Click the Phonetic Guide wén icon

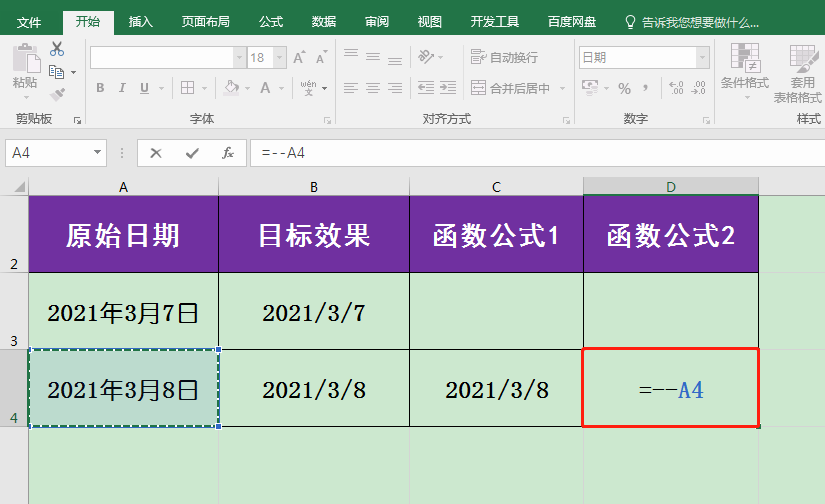coord(309,88)
